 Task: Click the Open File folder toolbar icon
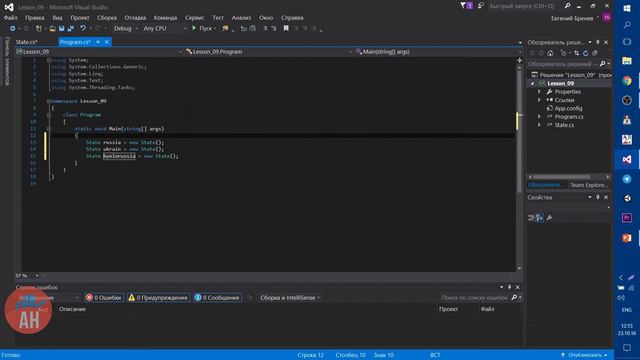tap(52, 29)
